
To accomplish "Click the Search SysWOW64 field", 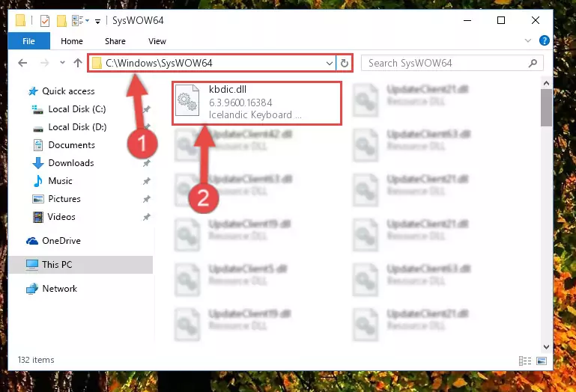I will (452, 63).
